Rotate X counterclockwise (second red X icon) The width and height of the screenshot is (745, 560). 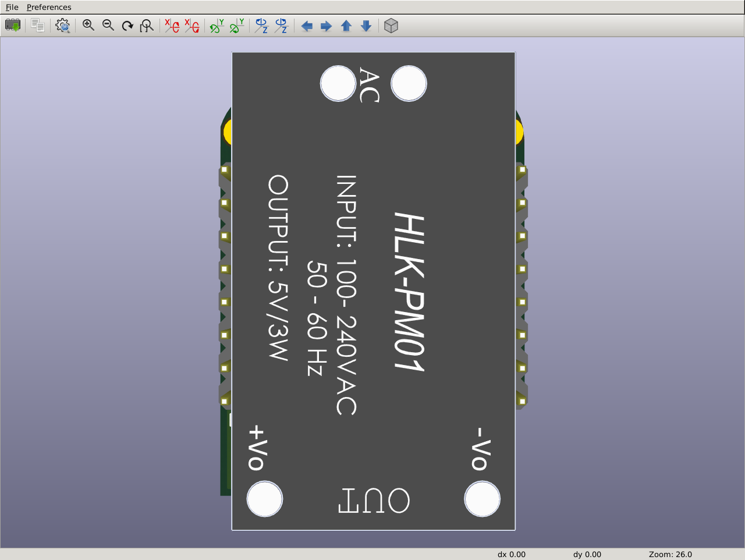[x=192, y=26]
